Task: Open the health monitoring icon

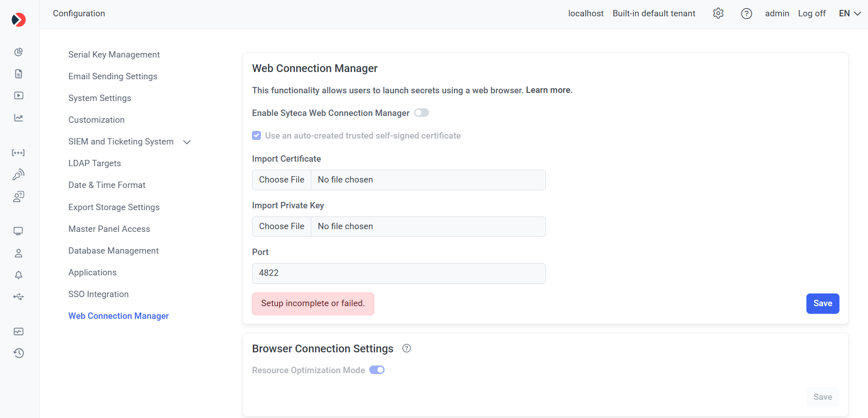Action: pos(18,332)
